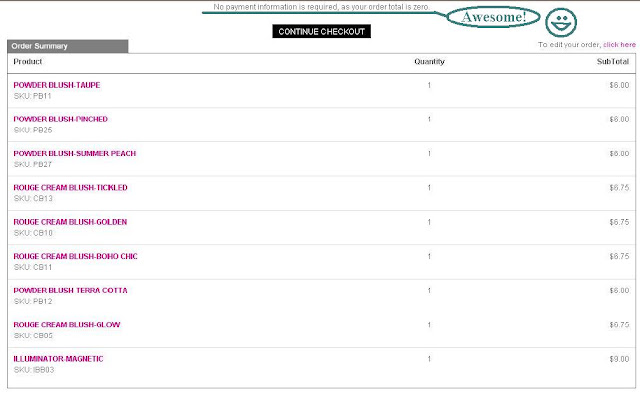Screen dimensions: 640x396
Task: Click the quantity in Powder Blush-Taupe row
Action: pos(429,85)
